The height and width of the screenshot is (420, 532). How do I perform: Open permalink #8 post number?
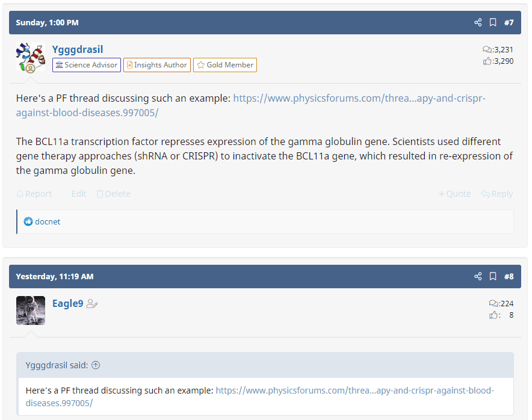pyautogui.click(x=509, y=277)
